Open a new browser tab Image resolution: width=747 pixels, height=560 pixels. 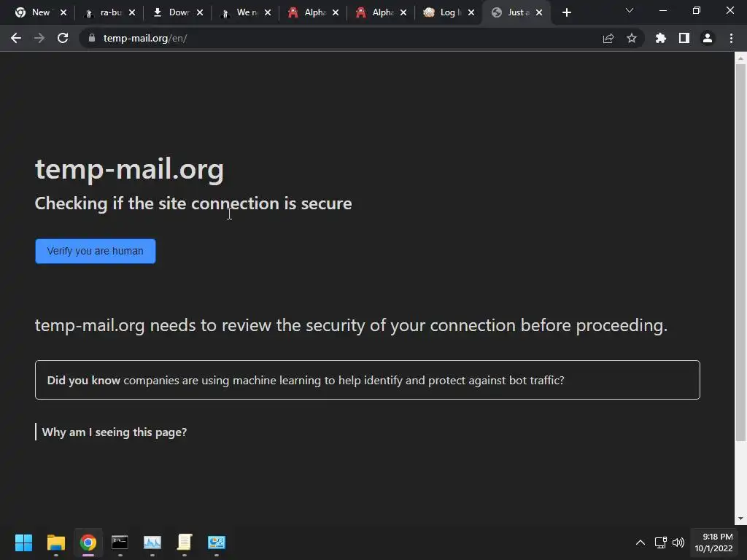click(x=566, y=12)
